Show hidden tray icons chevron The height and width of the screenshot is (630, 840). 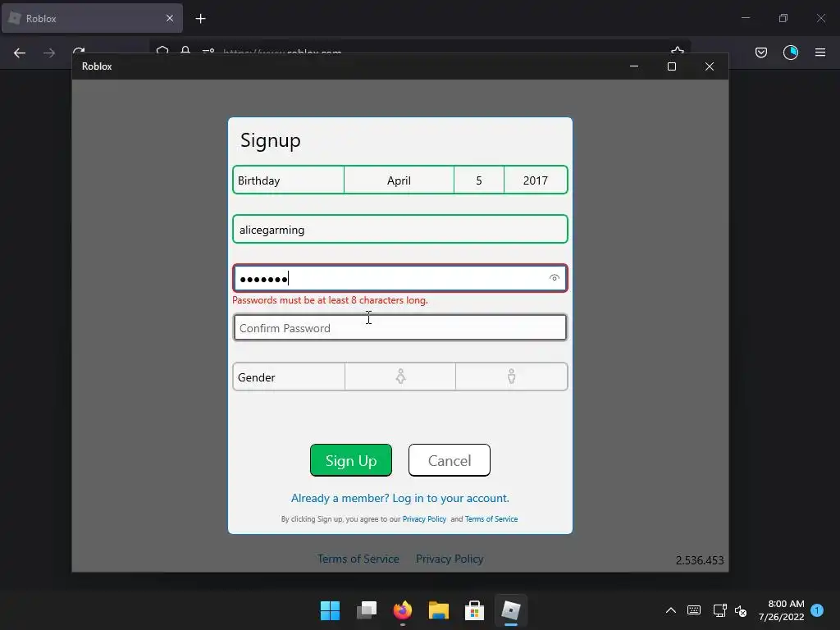671,610
